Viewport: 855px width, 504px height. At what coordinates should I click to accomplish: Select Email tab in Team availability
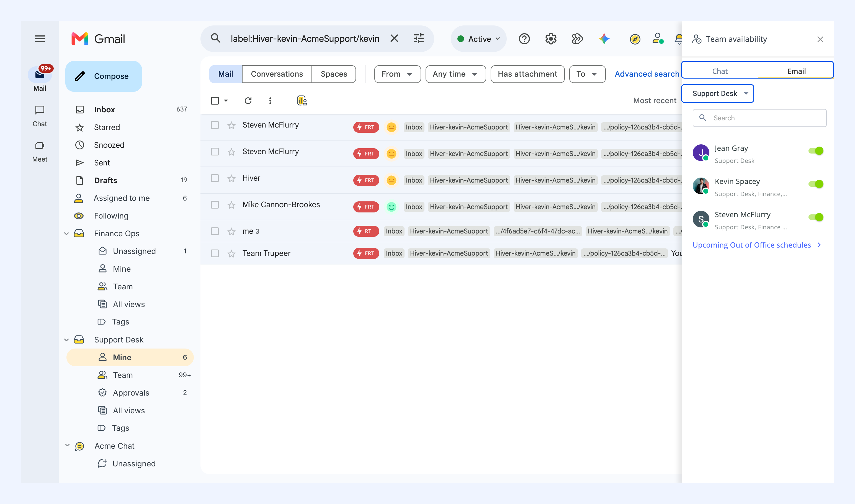796,71
